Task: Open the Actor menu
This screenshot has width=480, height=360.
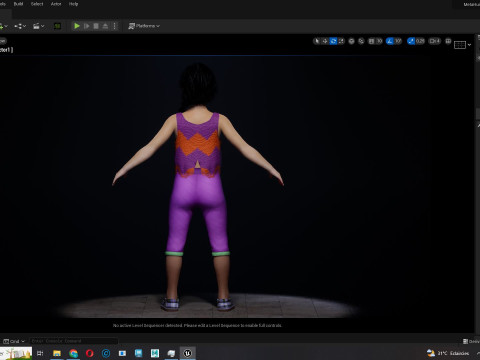Action: click(56, 4)
